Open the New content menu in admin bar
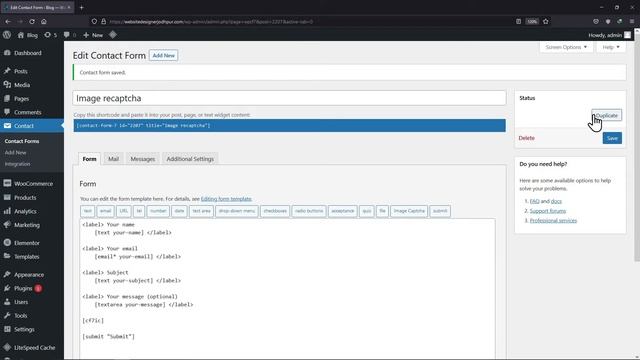The width and height of the screenshot is (640, 360). [x=93, y=35]
